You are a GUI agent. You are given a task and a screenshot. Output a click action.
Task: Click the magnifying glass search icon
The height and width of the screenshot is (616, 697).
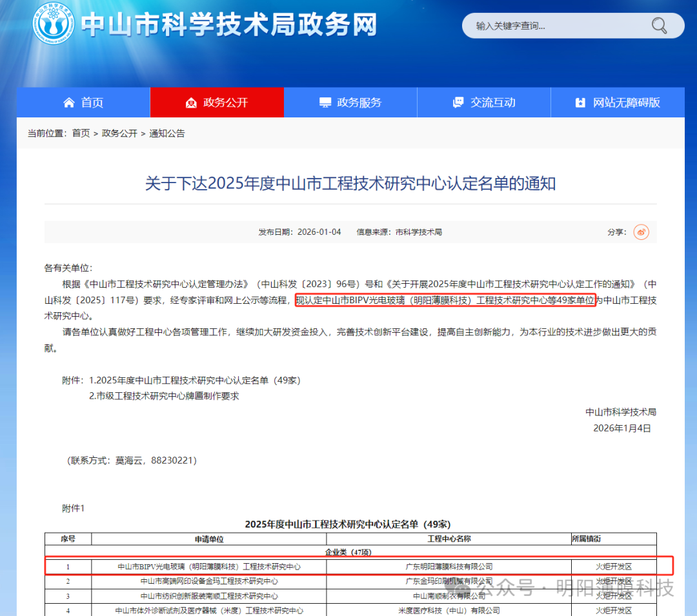658,25
